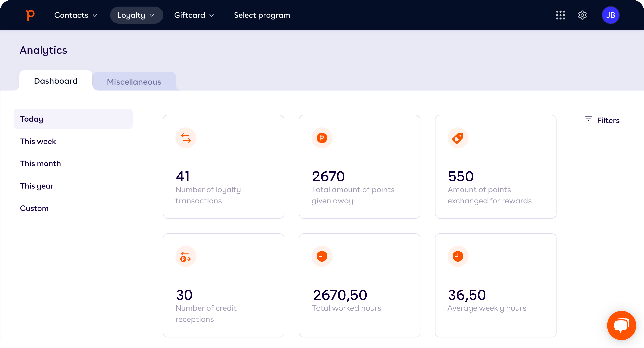The image size is (644, 348).
Task: Click the tag icon above points exchanged
Action: point(458,138)
